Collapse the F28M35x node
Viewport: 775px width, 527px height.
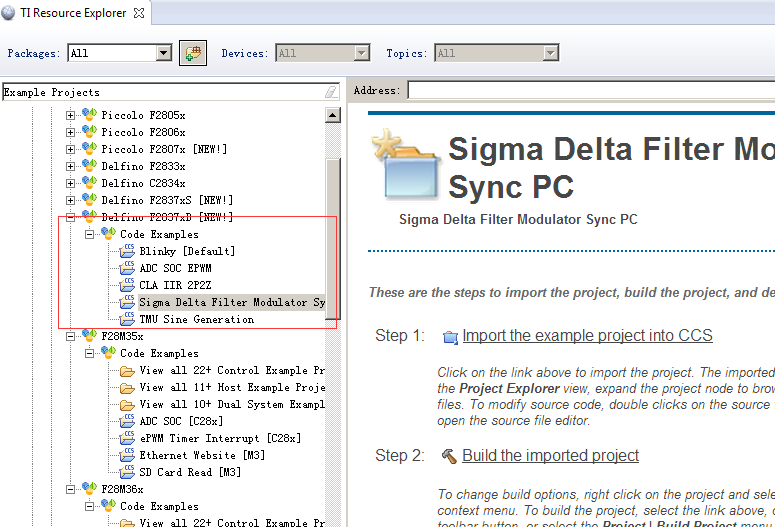[x=71, y=337]
